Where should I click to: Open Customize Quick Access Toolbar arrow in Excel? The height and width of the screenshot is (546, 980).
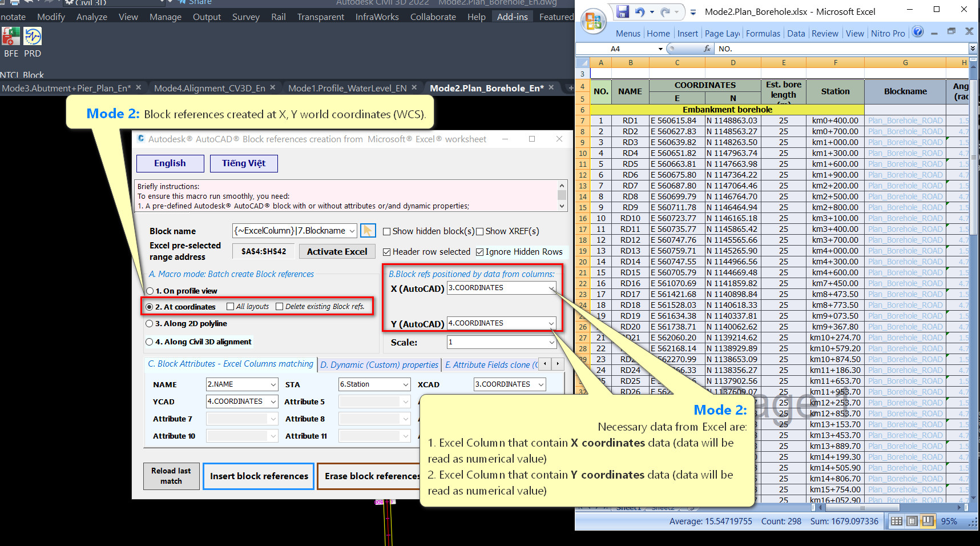(x=693, y=12)
